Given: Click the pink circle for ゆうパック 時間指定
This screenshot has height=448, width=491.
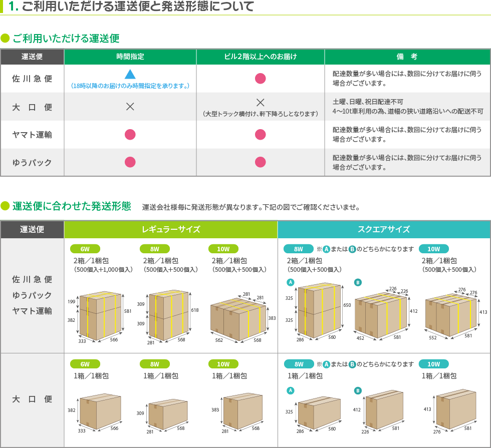Looking at the screenshot, I should tap(130, 162).
